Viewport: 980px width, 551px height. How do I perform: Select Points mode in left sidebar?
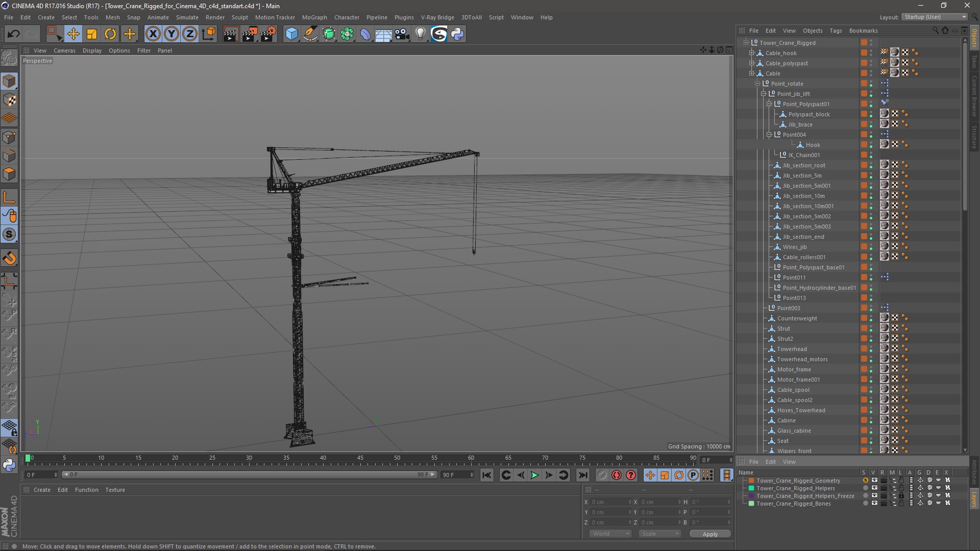9,137
